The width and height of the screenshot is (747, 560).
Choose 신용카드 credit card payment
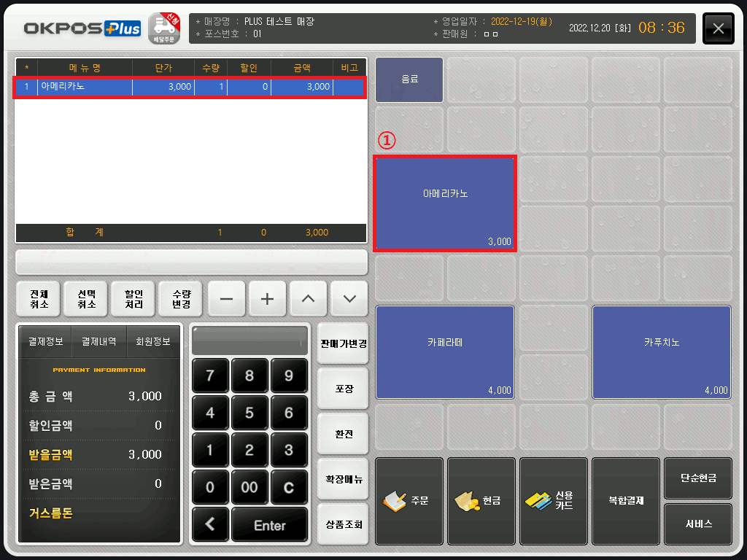point(554,500)
